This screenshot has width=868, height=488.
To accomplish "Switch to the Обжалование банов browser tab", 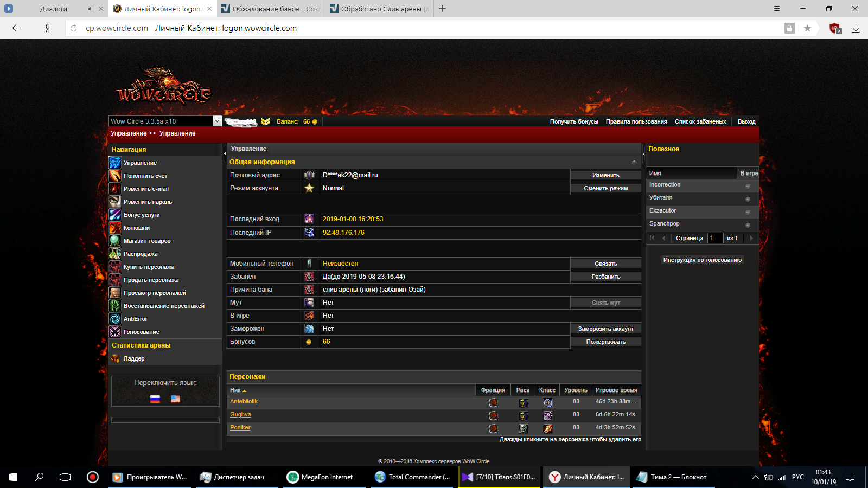I will pos(271,9).
